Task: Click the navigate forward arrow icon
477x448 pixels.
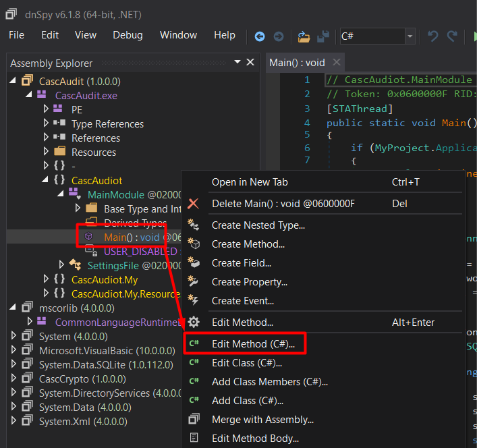Action: point(278,36)
